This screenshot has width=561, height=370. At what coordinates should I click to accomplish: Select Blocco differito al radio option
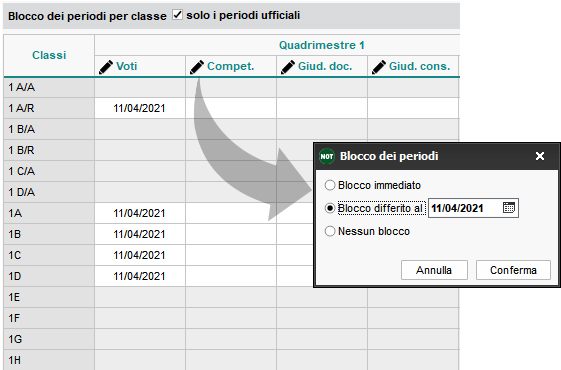(330, 208)
